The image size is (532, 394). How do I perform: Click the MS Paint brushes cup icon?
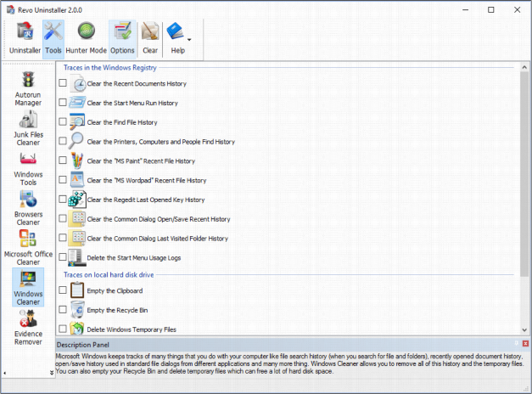pos(77,160)
